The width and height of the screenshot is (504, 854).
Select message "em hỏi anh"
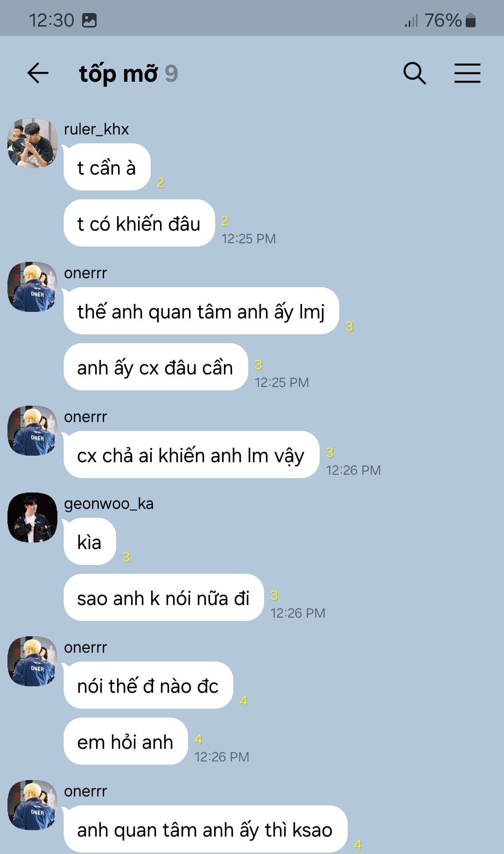(126, 741)
